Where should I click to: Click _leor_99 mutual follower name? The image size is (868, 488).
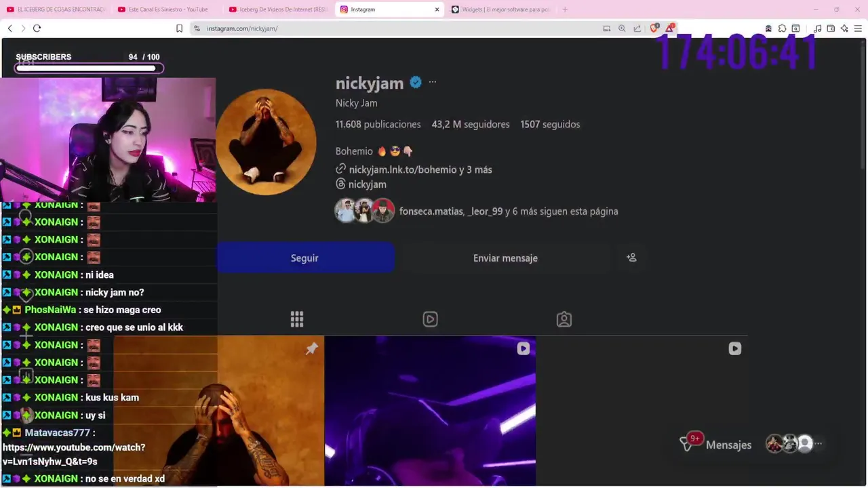pyautogui.click(x=486, y=211)
